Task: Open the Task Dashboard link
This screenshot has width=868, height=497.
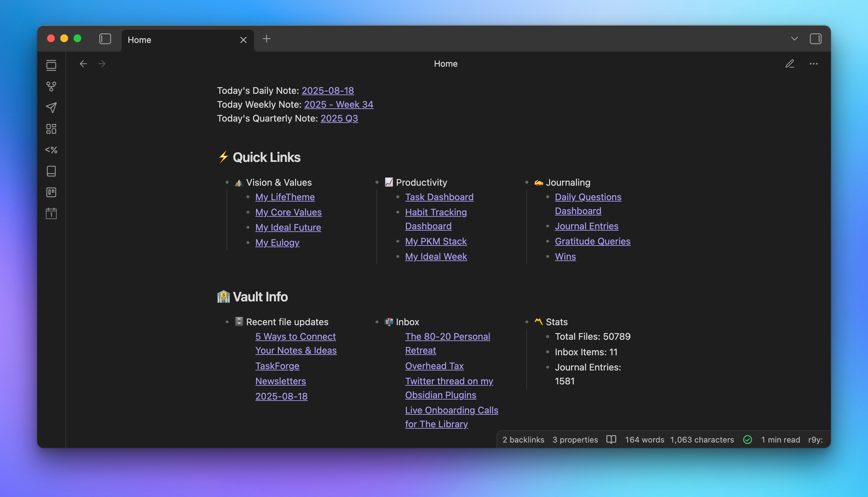Action: pos(439,197)
